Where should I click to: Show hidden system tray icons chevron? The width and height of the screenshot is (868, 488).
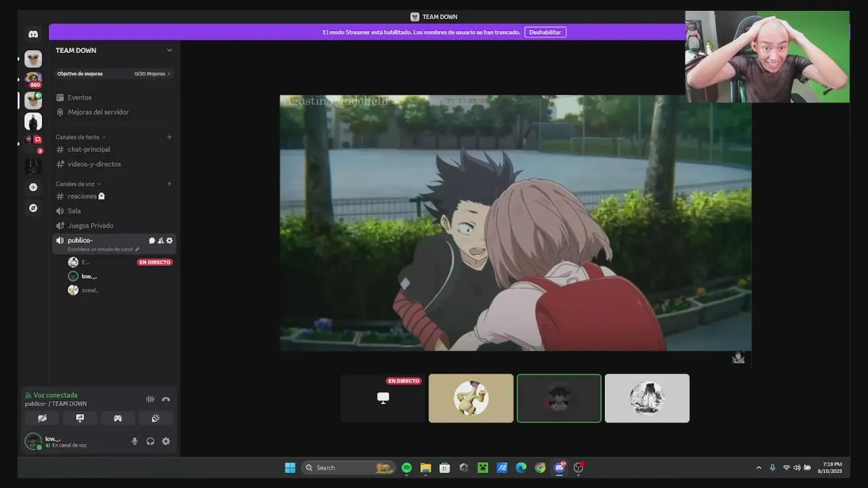coord(758,468)
